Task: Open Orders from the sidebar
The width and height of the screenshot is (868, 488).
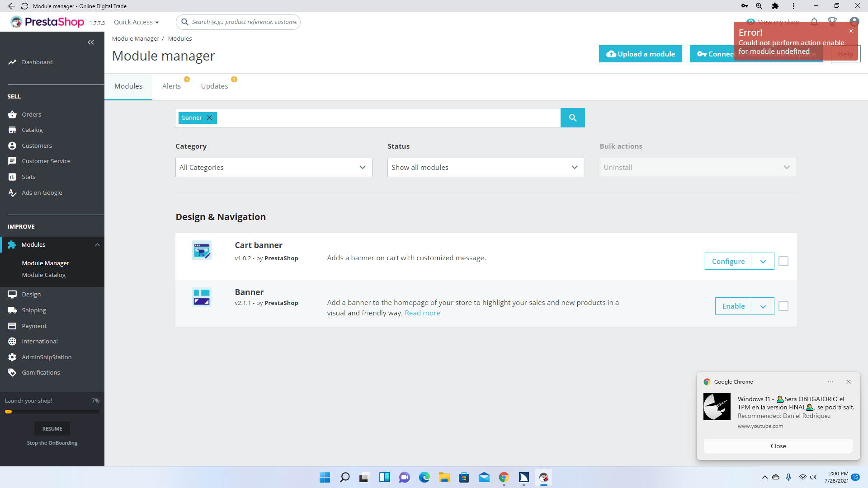Action: tap(32, 114)
